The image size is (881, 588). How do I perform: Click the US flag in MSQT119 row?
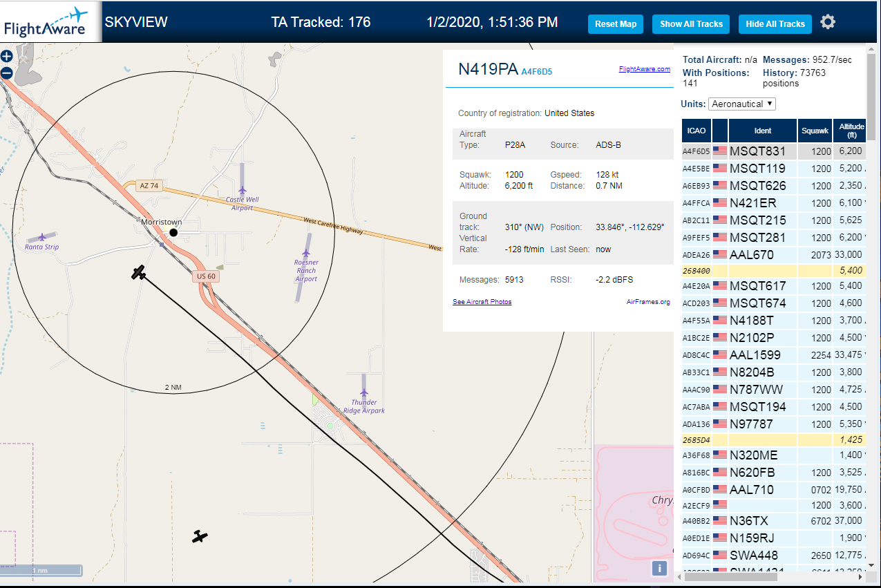coord(720,168)
